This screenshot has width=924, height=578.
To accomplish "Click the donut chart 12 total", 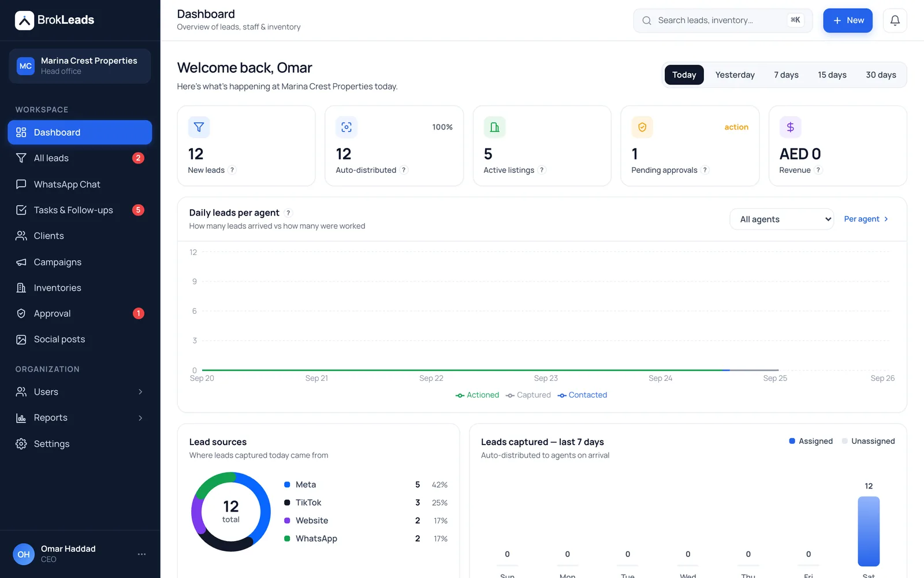I will 231,512.
